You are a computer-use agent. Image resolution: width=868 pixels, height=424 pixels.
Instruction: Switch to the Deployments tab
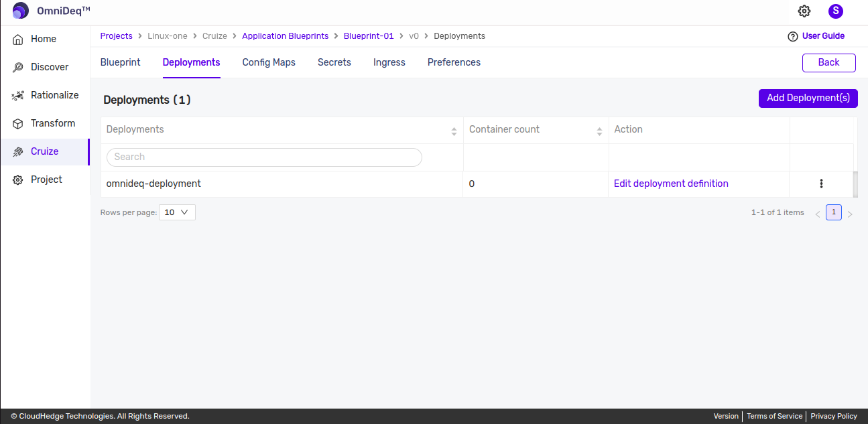pyautogui.click(x=191, y=62)
